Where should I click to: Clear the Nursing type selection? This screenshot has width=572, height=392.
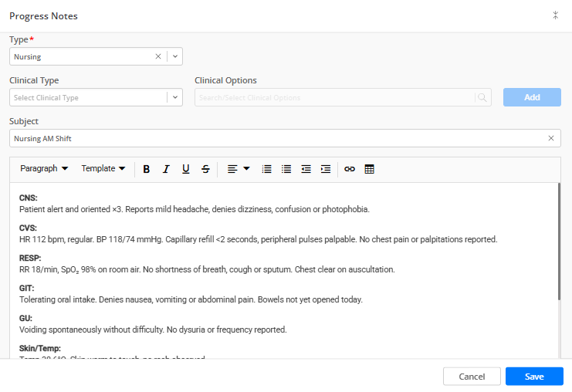click(x=158, y=56)
